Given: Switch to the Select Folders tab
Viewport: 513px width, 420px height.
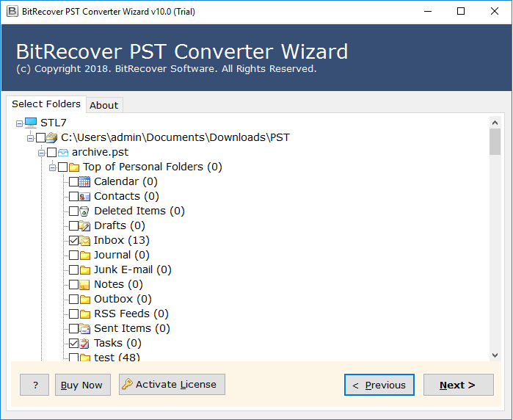Looking at the screenshot, I should pyautogui.click(x=46, y=104).
